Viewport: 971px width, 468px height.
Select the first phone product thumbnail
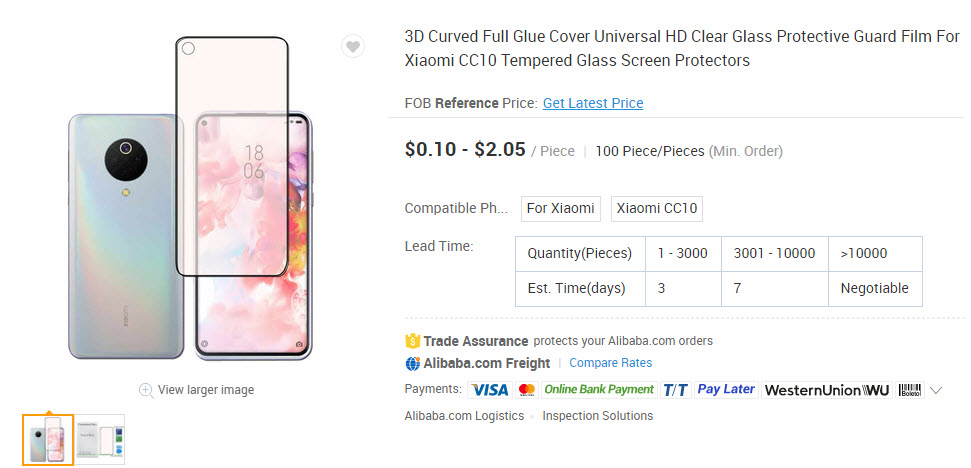click(48, 439)
